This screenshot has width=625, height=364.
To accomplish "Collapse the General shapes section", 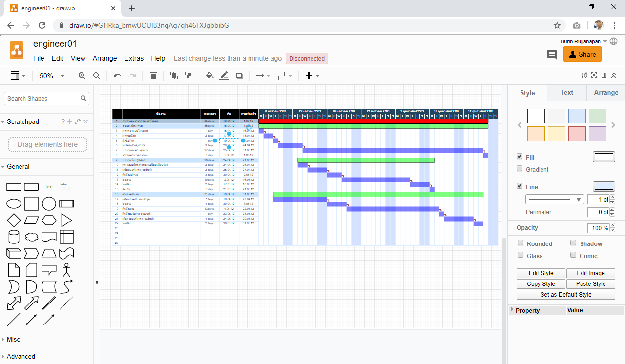I will pyautogui.click(x=18, y=166).
